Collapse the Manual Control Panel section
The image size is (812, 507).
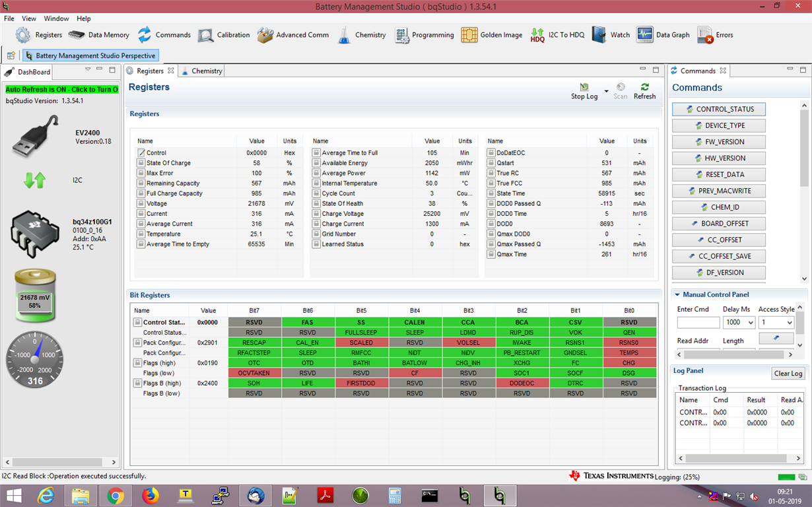pos(677,295)
